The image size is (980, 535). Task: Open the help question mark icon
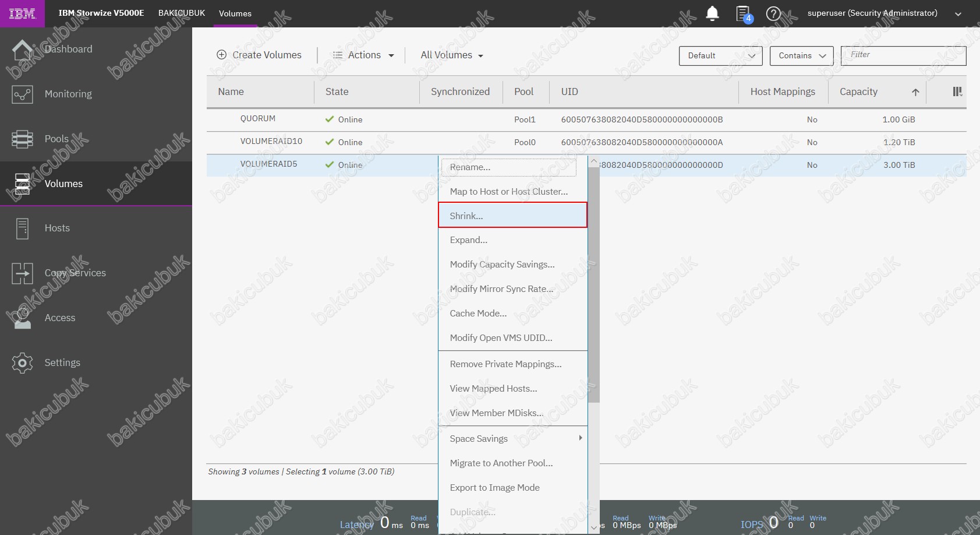[773, 13]
